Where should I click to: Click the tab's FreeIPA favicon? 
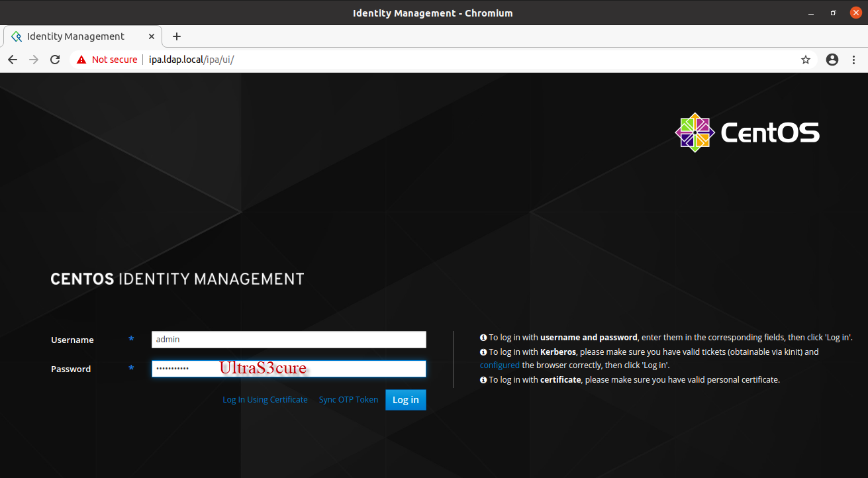pos(17,36)
